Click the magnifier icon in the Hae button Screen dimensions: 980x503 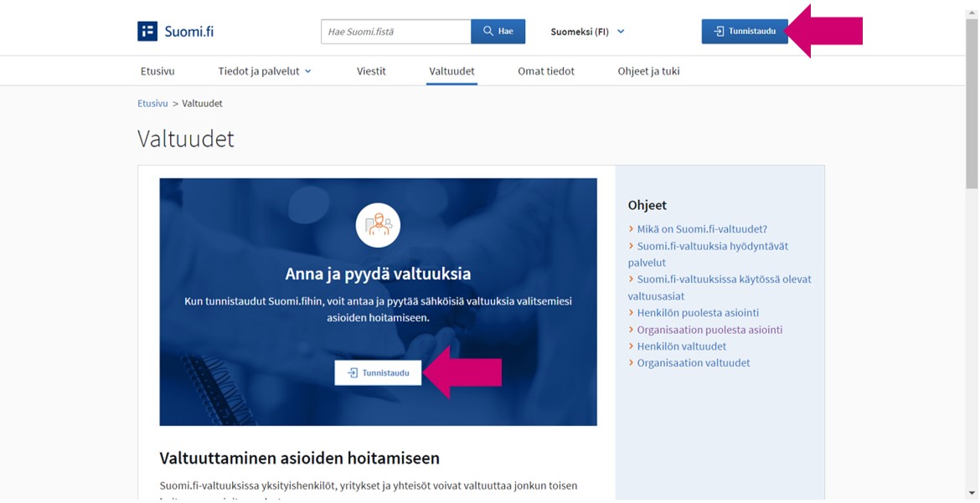(488, 31)
